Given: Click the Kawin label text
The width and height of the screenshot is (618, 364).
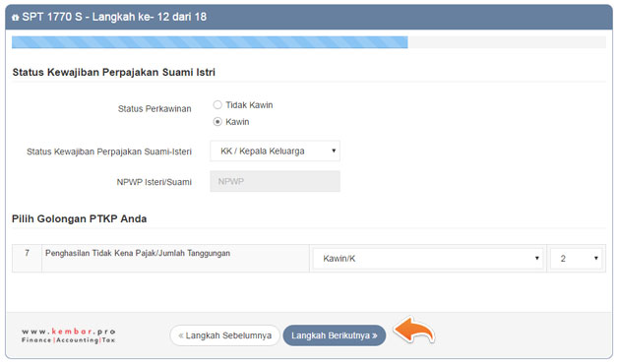Looking at the screenshot, I should (x=237, y=122).
